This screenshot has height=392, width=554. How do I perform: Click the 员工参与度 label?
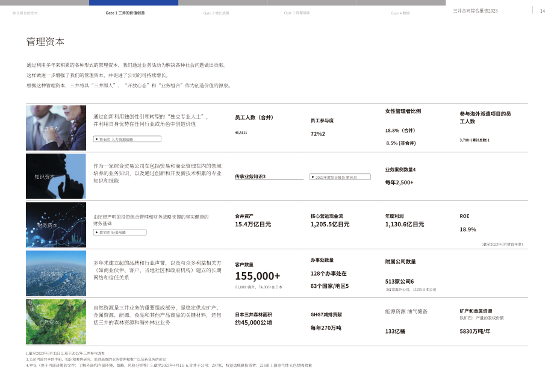(x=322, y=120)
